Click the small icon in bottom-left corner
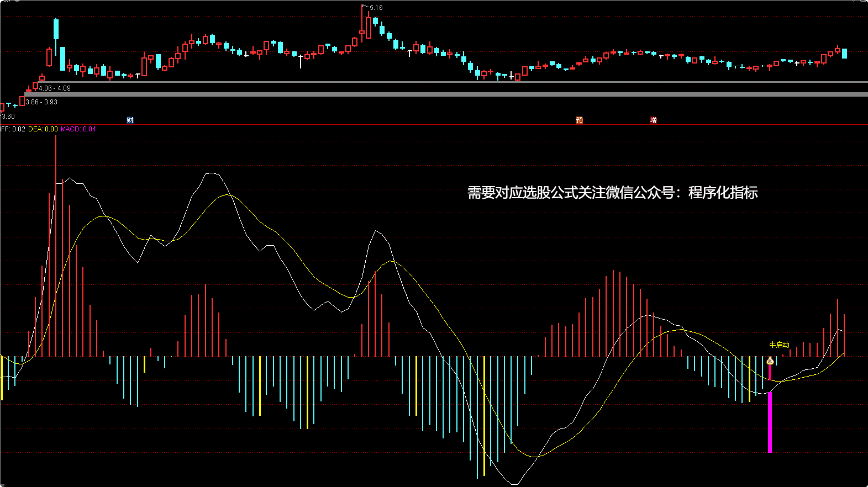The width and height of the screenshot is (868, 487). pyautogui.click(x=2, y=484)
